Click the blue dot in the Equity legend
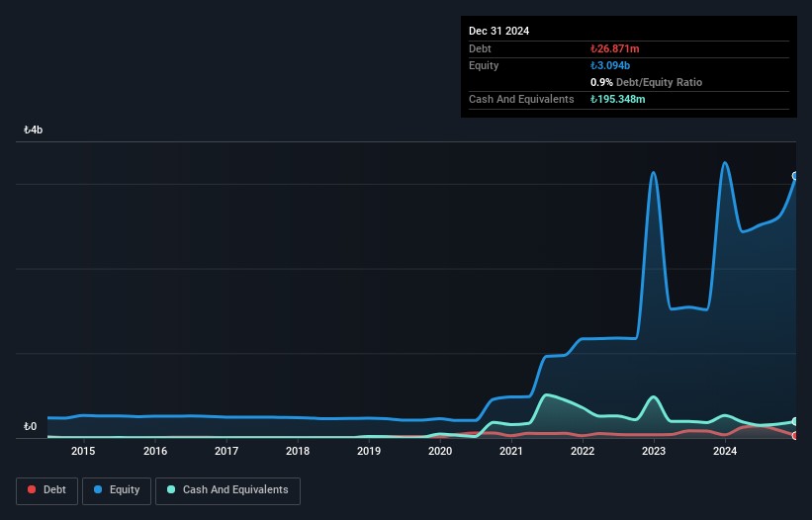Screen dimensions: 812x520 pos(100,490)
